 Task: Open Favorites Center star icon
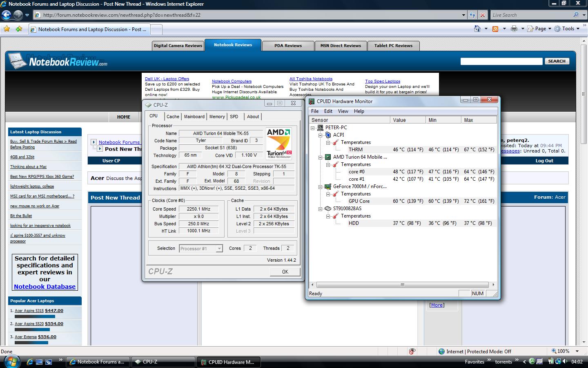coord(7,29)
